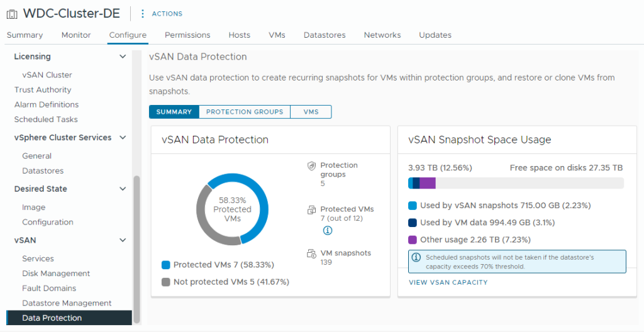The image size is (644, 332).
Task: Click info icon in scheduled snapshots notice
Action: point(416,258)
